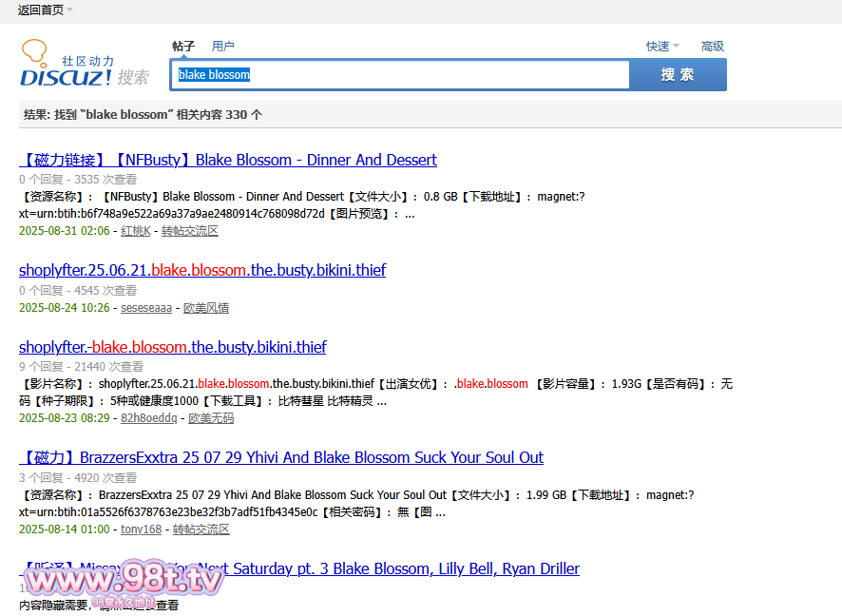This screenshot has height=616, width=842.
Task: Click the text 3 个回复 - 4920 次查看
Action: pyautogui.click(x=78, y=478)
